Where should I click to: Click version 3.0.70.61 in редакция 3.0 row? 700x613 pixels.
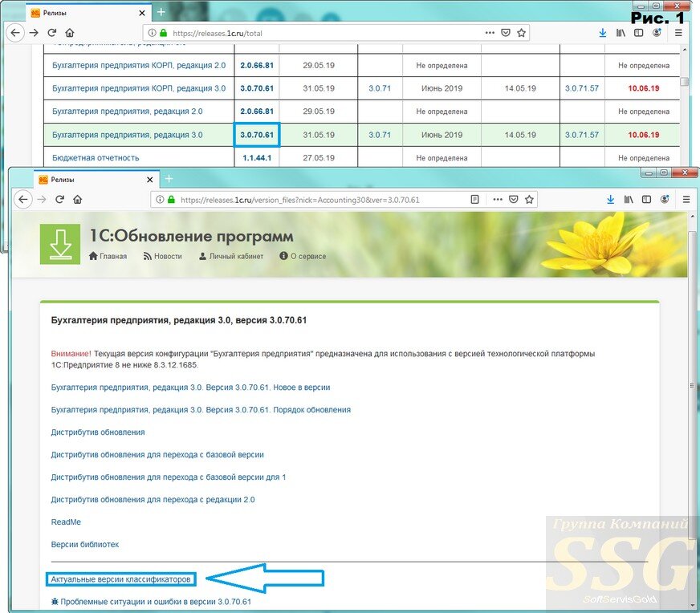click(x=257, y=135)
